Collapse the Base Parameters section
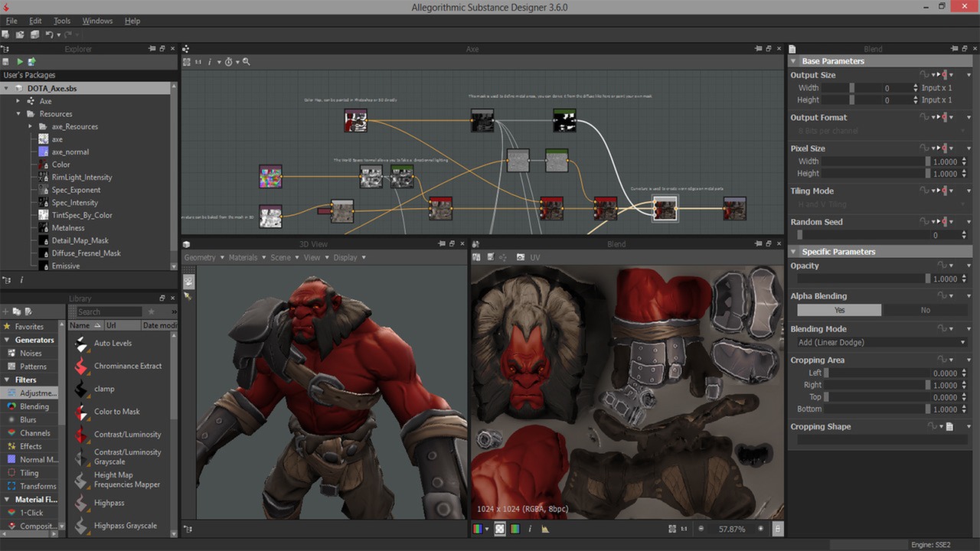Image resolution: width=980 pixels, height=551 pixels. (x=793, y=61)
